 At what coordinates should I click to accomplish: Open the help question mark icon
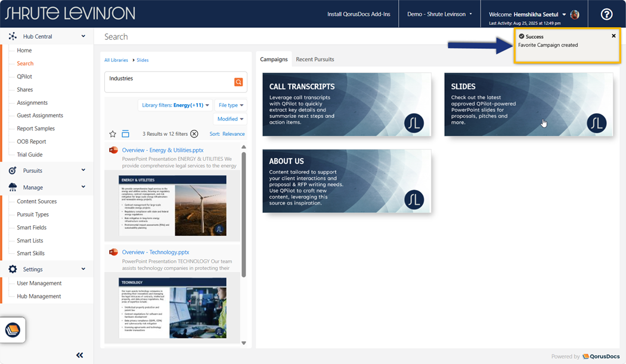click(x=606, y=14)
